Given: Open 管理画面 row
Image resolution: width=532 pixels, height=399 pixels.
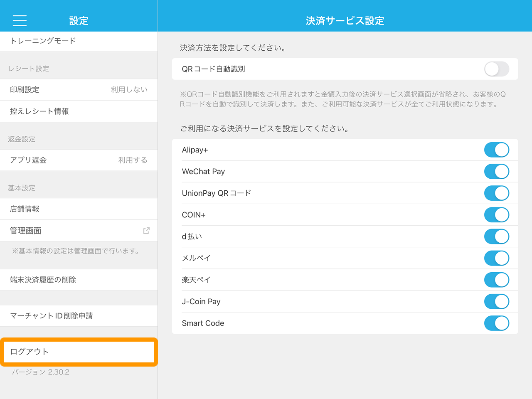Looking at the screenshot, I should pyautogui.click(x=79, y=231).
